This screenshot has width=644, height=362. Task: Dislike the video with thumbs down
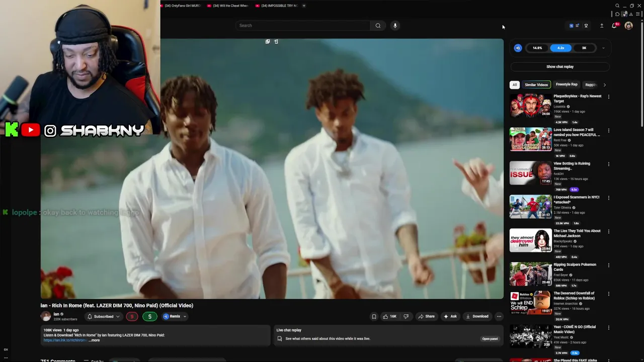406,316
